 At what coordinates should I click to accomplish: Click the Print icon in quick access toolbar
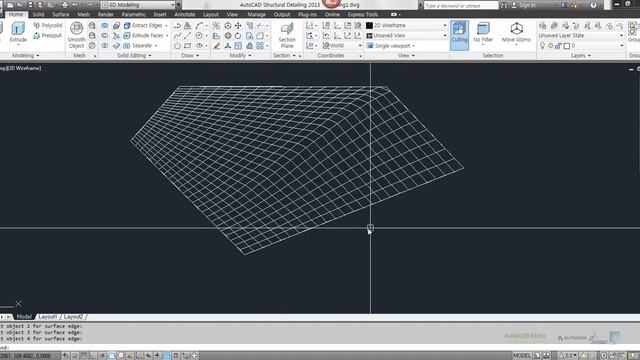(64, 5)
